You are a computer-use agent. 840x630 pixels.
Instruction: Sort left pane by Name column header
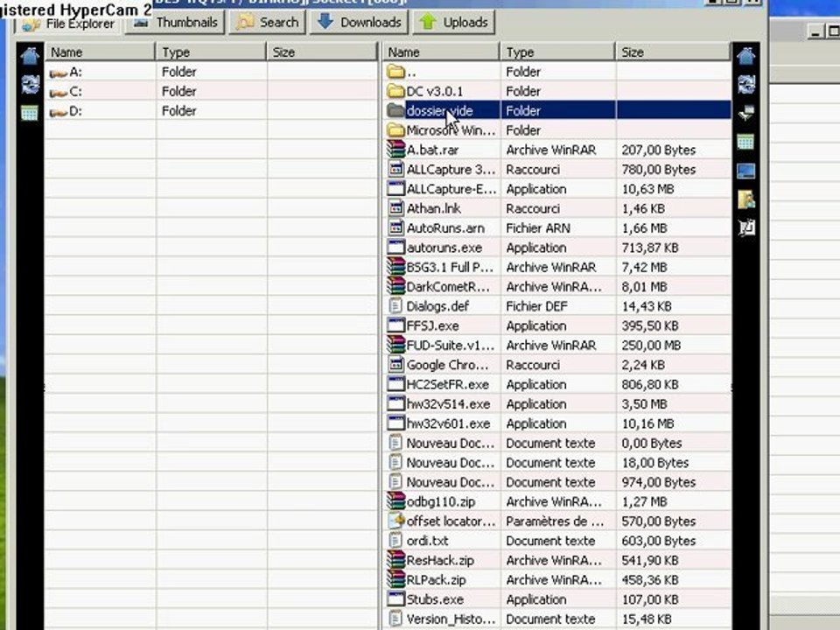pos(100,52)
